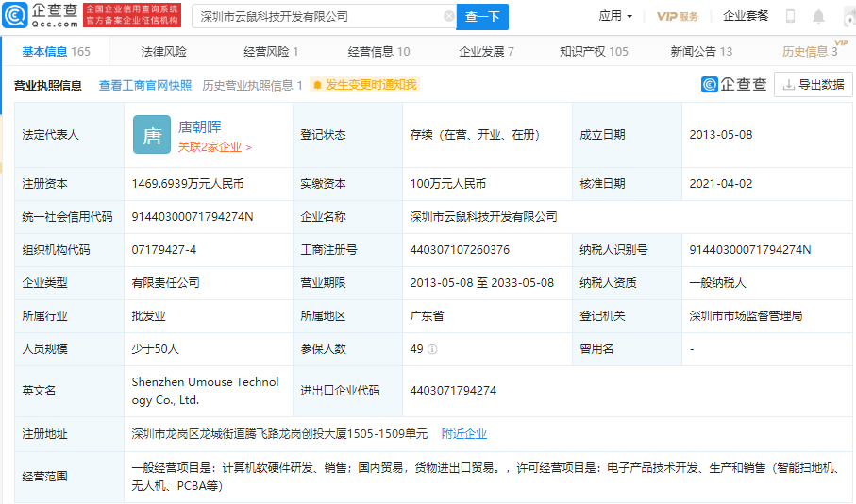Screen dimensions: 856x504
Task: Click the mobile phone icon in header
Action: (x=790, y=16)
